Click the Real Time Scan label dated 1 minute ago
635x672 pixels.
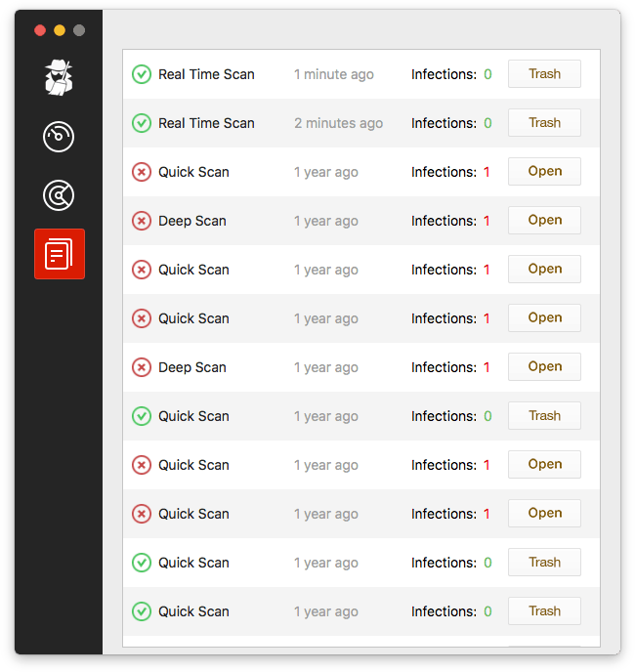click(206, 74)
